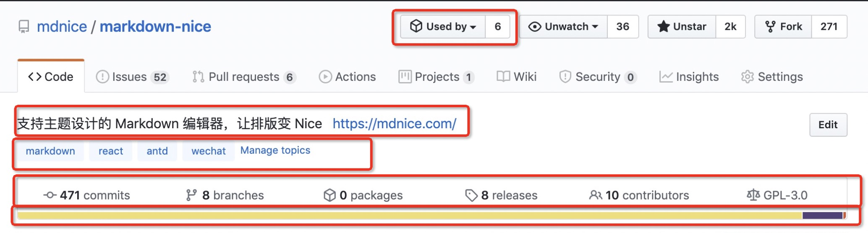Open the Projects tab
The image size is (868, 233).
click(437, 77)
